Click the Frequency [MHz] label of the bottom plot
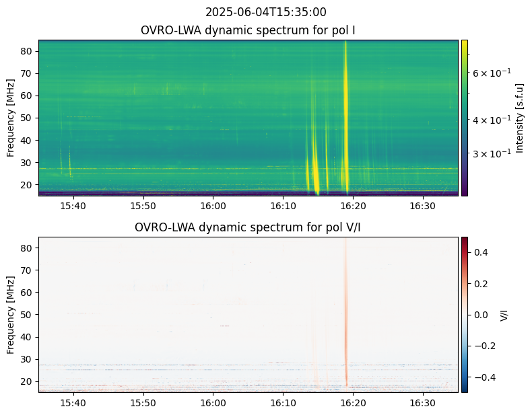532x415 pixels. click(11, 314)
